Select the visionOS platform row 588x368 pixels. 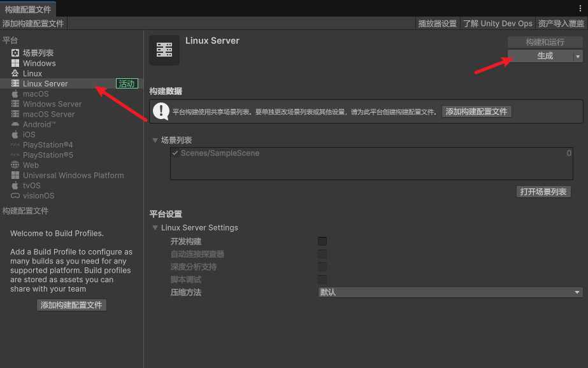pyautogui.click(x=71, y=195)
